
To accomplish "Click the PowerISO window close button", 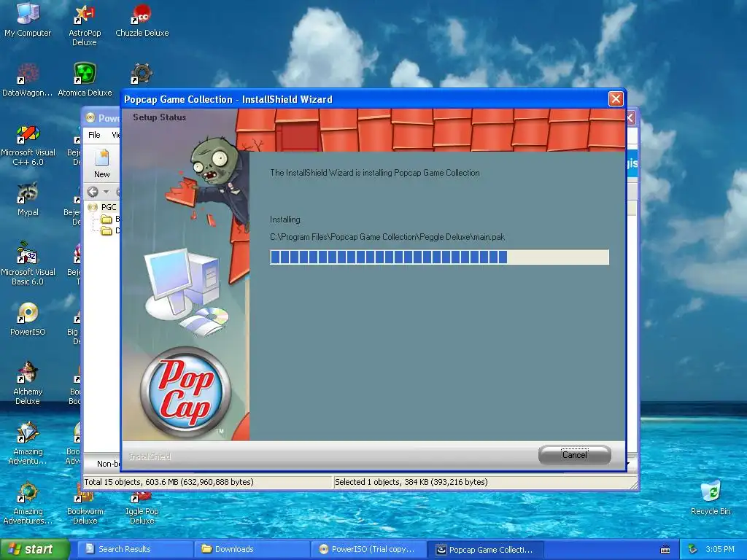I will (631, 117).
